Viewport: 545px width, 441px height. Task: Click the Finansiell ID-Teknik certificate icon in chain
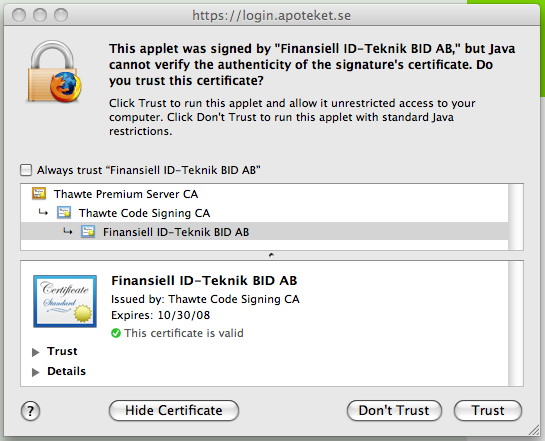(88, 231)
